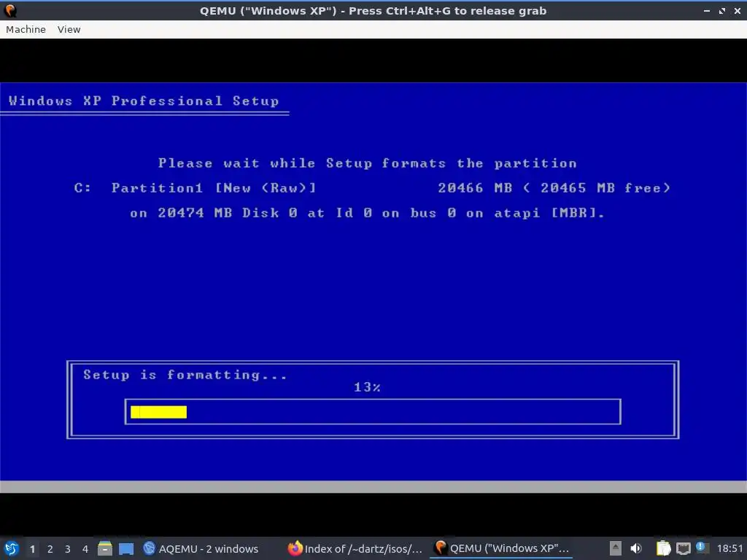Viewport: 747px width, 560px height.
Task: Click the 'Windows XP Professional Setup' heading
Action: point(144,101)
